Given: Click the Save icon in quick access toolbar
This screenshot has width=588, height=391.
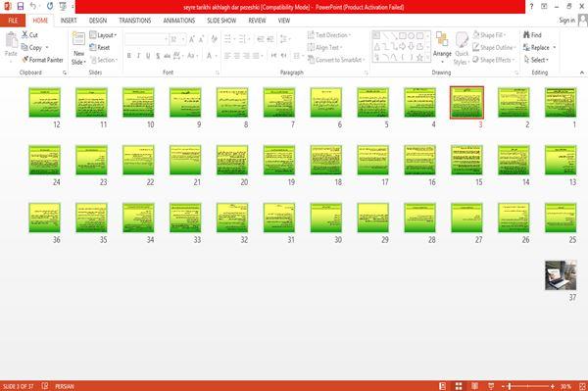Looking at the screenshot, I should pos(21,7).
